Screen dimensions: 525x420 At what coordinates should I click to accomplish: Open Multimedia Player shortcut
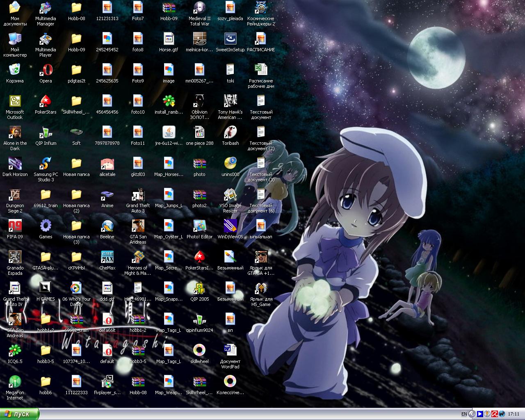(x=46, y=39)
